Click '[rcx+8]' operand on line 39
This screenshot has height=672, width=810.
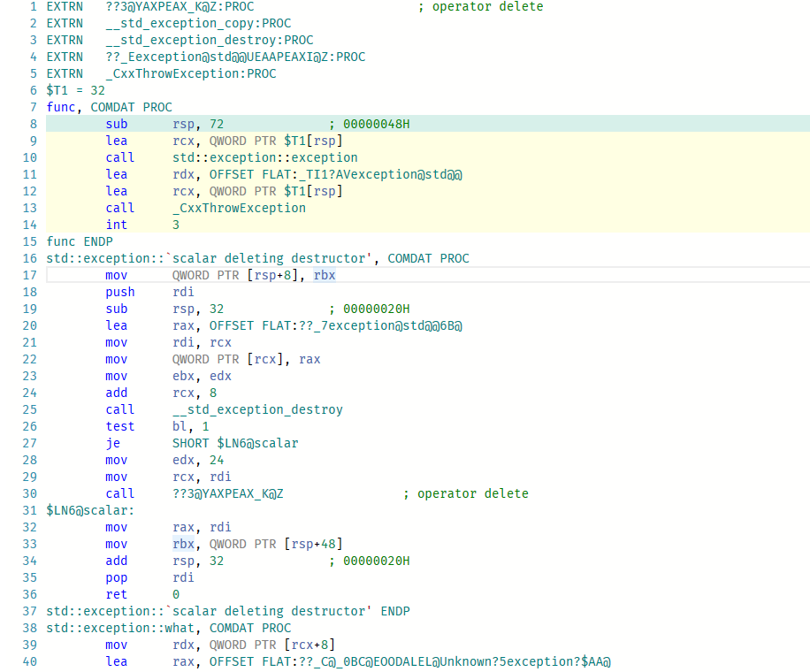(310, 645)
